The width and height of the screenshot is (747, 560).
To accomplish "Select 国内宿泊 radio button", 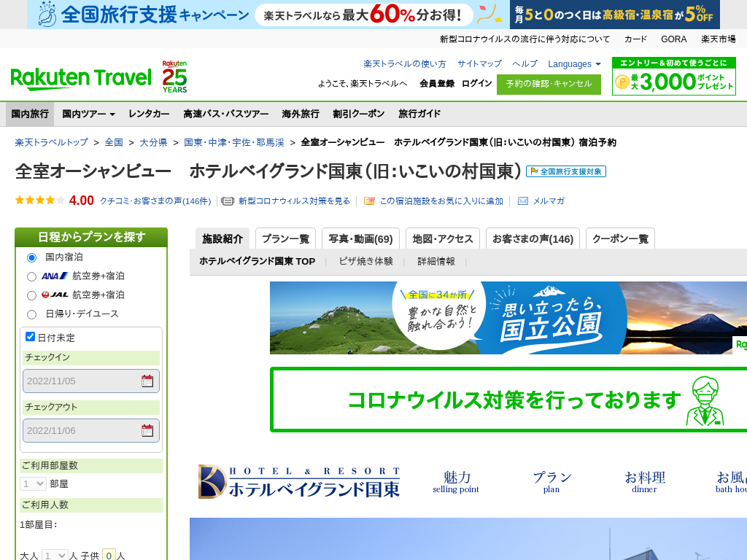I will (x=31, y=257).
